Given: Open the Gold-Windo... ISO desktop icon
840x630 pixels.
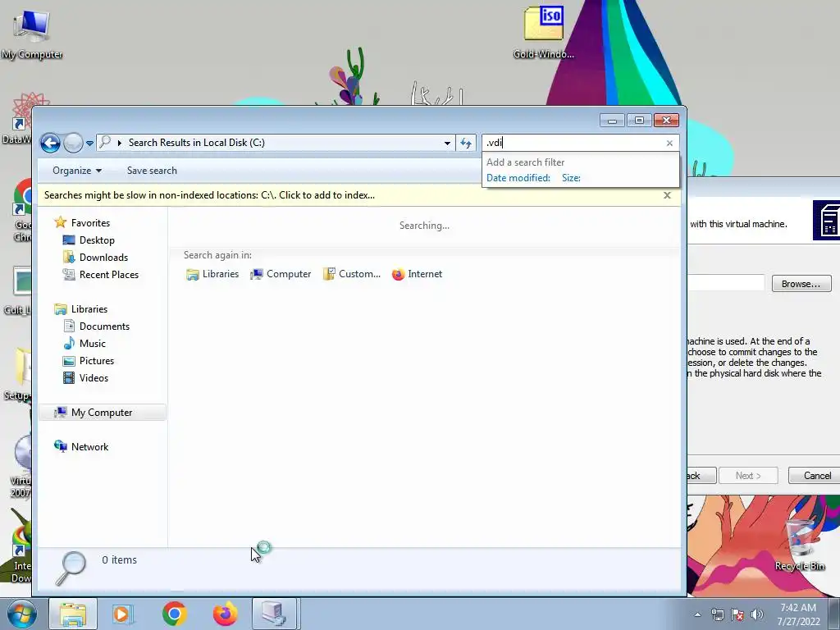Looking at the screenshot, I should [x=544, y=32].
